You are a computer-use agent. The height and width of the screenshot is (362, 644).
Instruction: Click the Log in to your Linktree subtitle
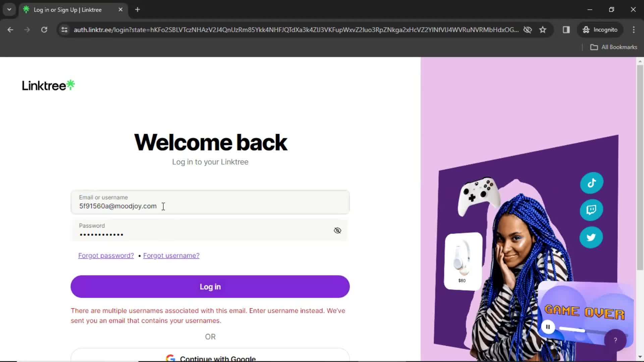(210, 162)
